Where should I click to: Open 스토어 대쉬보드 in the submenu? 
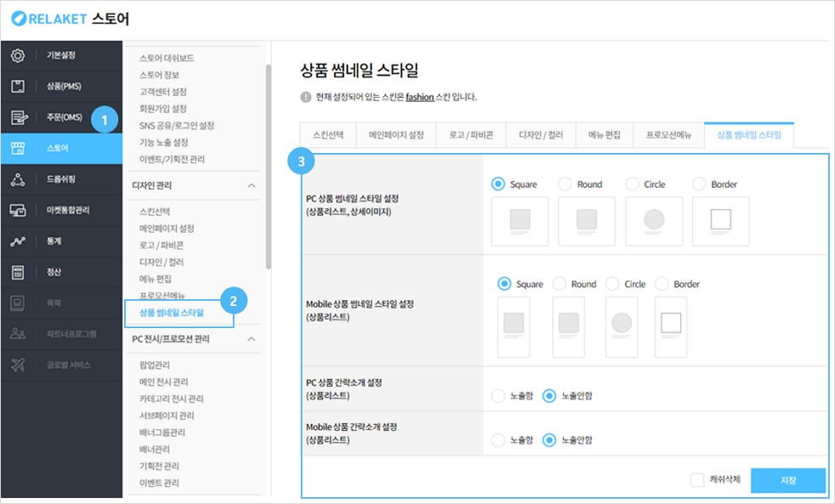point(167,58)
